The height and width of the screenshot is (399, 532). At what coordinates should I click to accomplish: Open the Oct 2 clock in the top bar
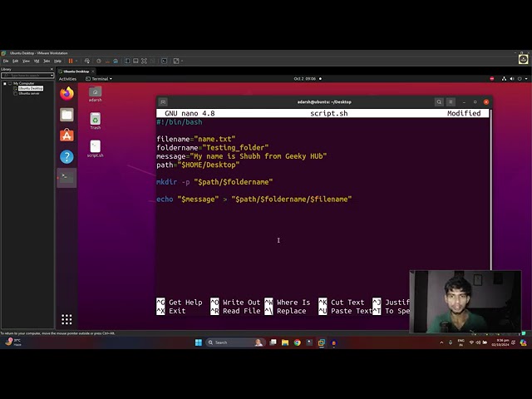(305, 79)
